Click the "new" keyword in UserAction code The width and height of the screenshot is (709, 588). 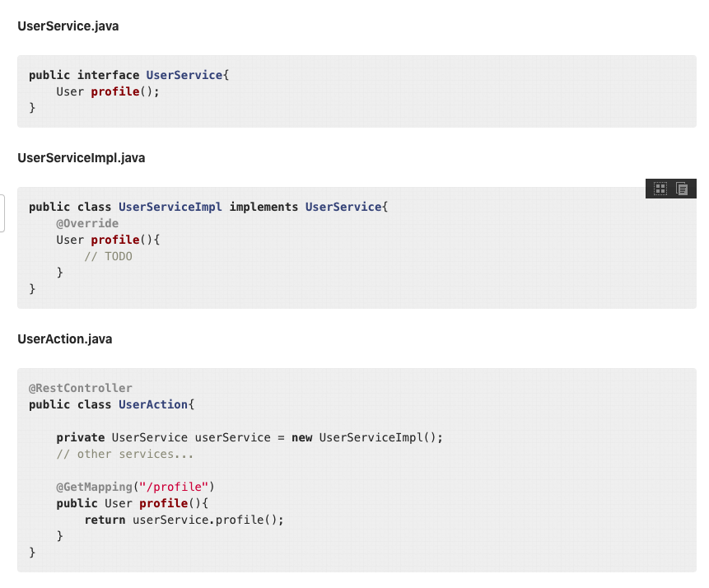301,437
